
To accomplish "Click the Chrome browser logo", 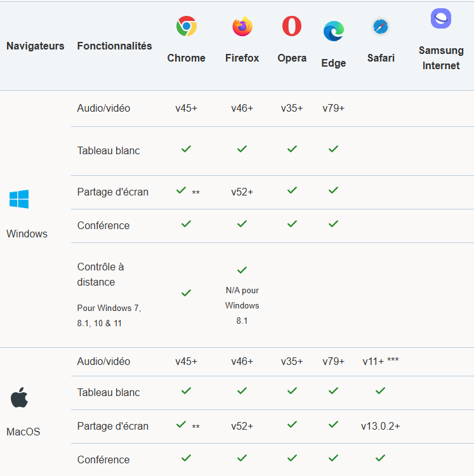I will pyautogui.click(x=186, y=27).
